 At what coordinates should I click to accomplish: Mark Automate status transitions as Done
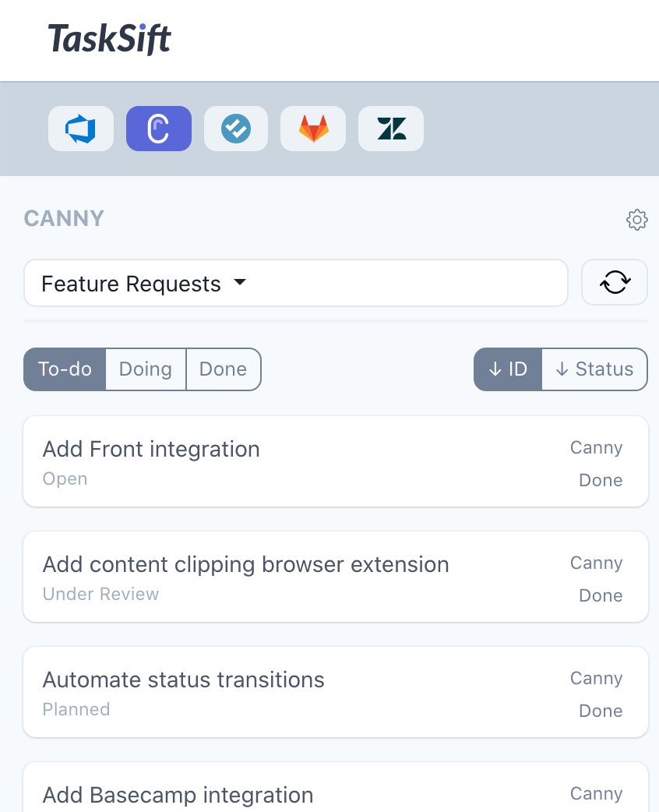tap(601, 711)
